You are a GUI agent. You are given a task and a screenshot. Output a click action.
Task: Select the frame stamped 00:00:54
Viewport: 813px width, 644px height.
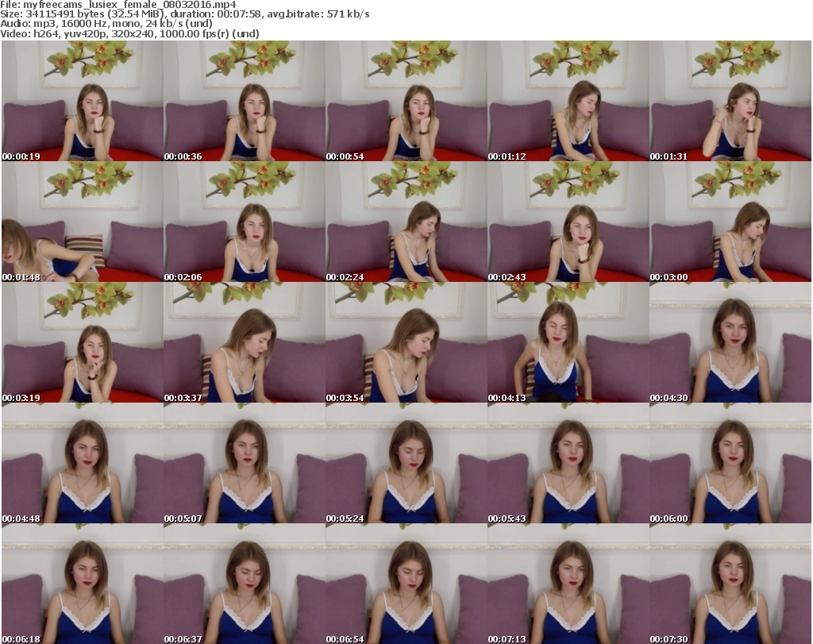406,101
